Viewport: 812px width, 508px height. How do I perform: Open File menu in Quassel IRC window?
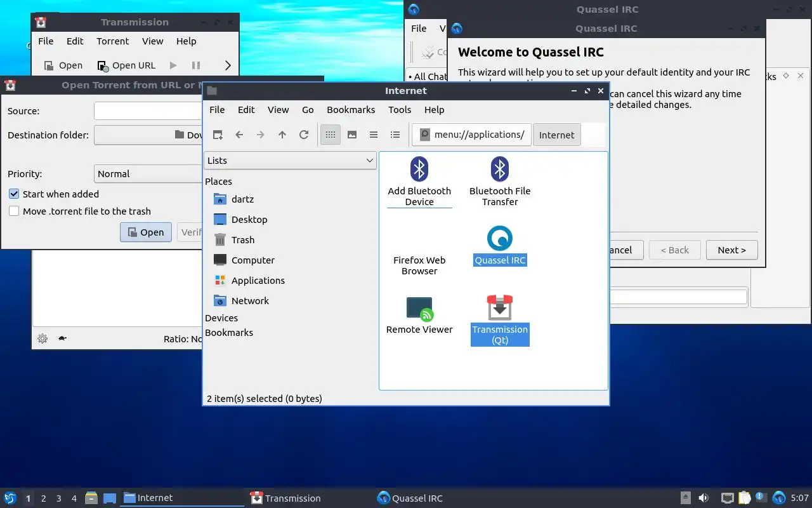coord(419,29)
